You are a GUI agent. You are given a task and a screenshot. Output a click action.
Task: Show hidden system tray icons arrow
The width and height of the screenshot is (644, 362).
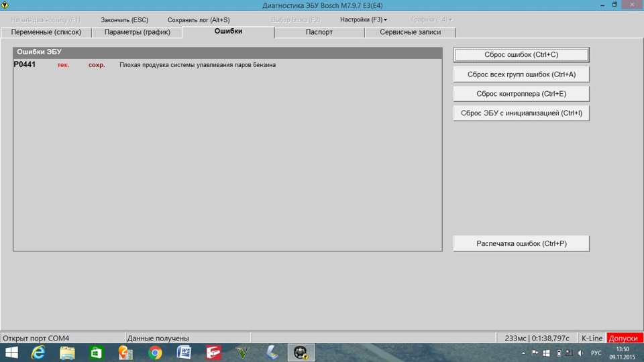[x=523, y=353]
